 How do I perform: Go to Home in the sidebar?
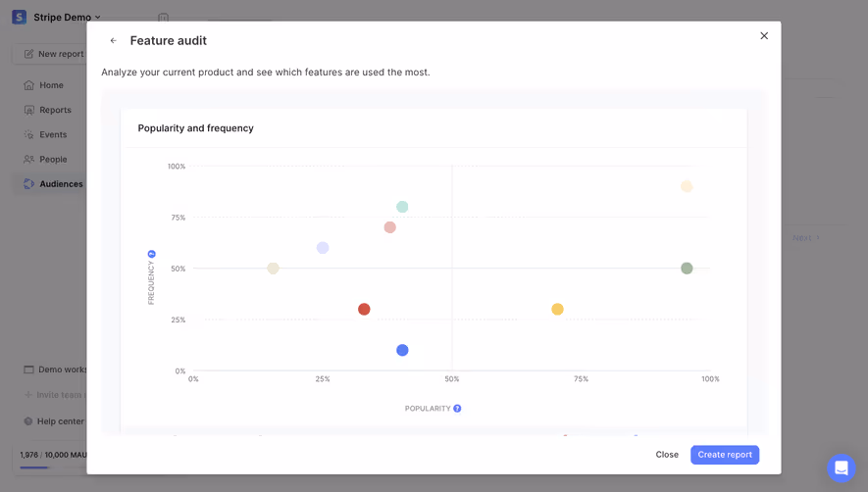coord(51,85)
